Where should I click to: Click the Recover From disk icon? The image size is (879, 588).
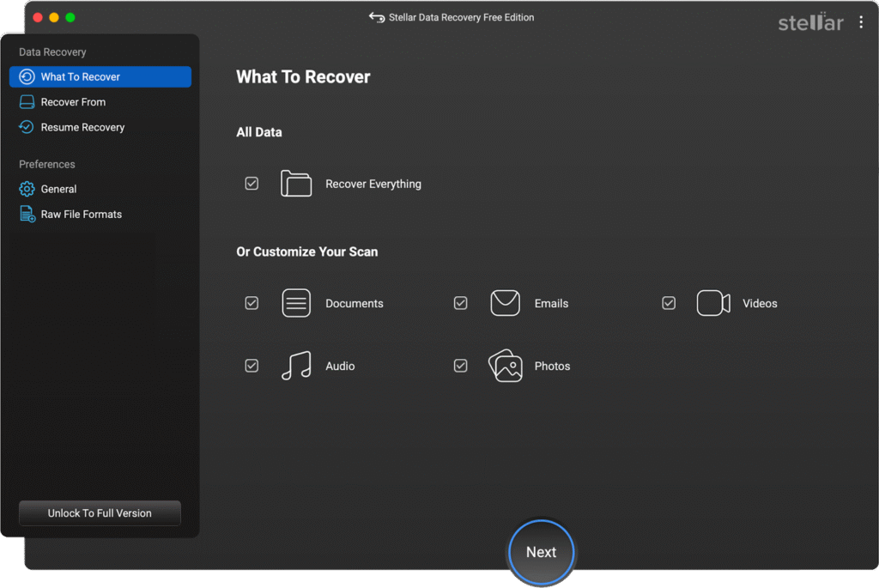[26, 101]
